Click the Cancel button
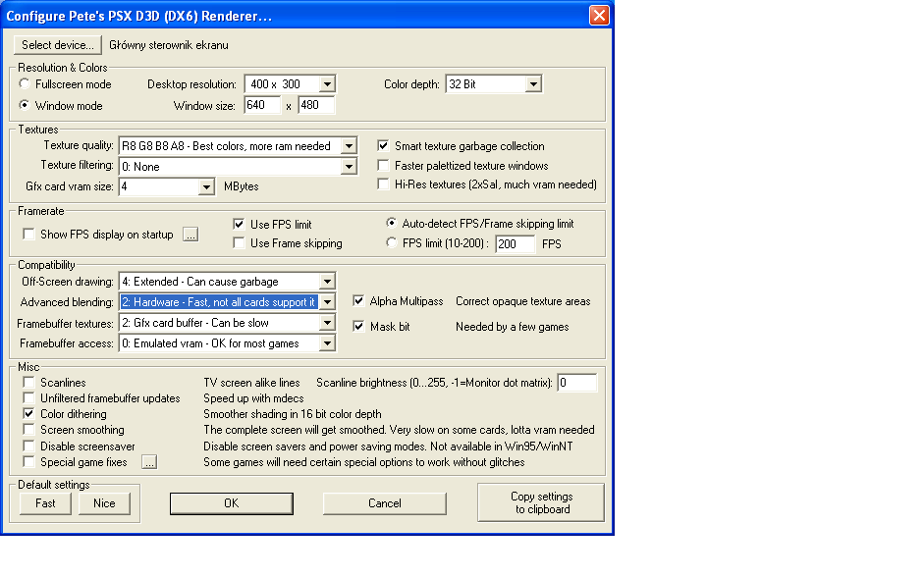The width and height of the screenshot is (924, 578). (x=384, y=503)
